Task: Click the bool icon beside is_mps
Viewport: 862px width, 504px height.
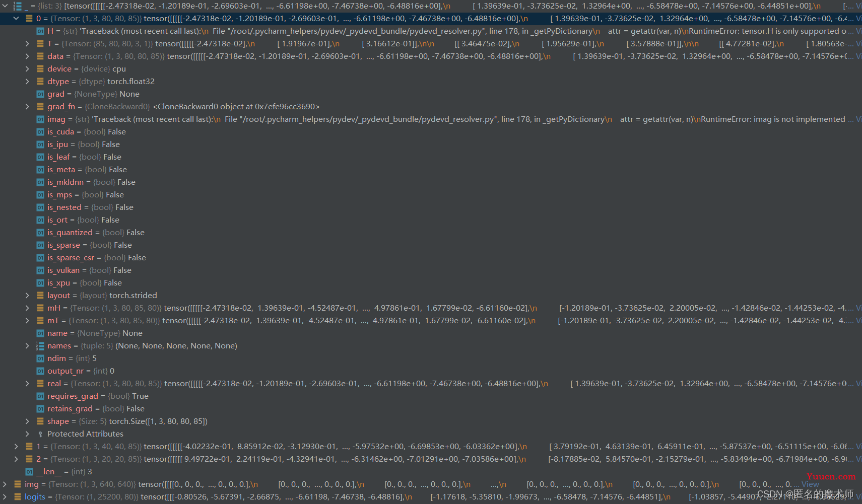Action: 40,195
